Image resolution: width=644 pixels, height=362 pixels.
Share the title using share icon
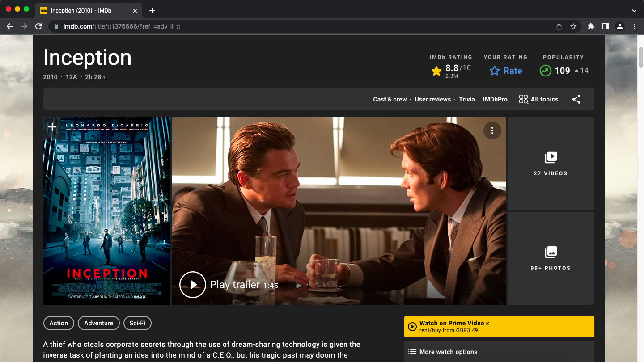(576, 99)
